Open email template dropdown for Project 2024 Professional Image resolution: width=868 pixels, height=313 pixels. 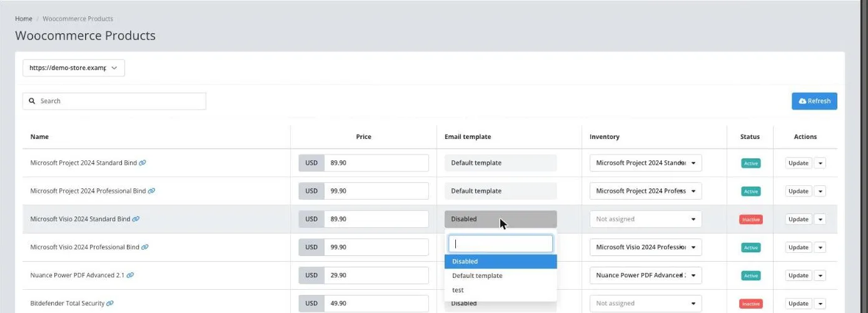click(x=501, y=191)
